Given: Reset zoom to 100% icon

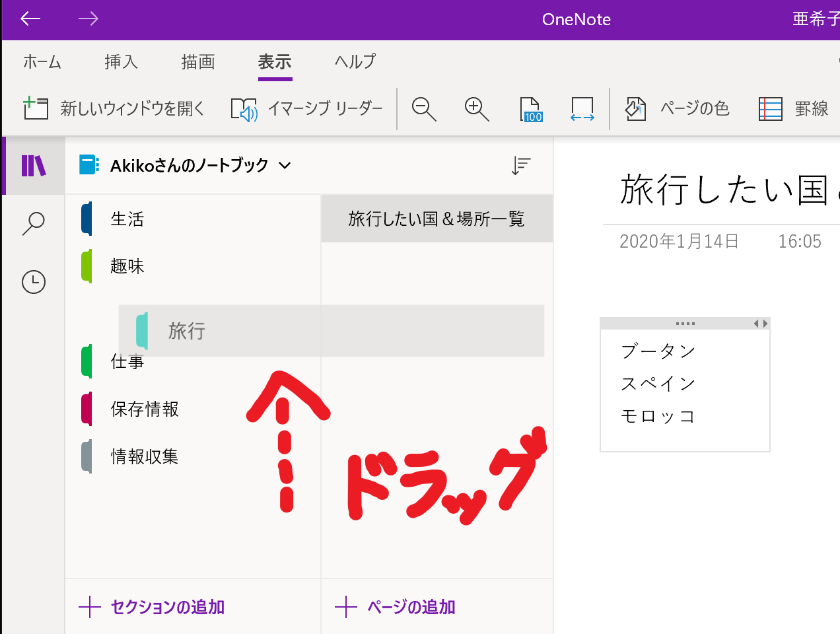Looking at the screenshot, I should pos(530,109).
